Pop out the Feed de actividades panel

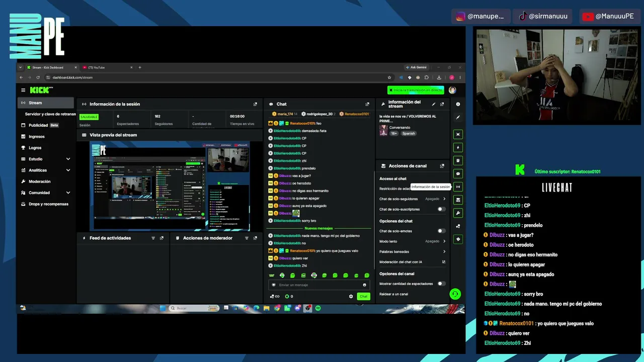pyautogui.click(x=162, y=238)
